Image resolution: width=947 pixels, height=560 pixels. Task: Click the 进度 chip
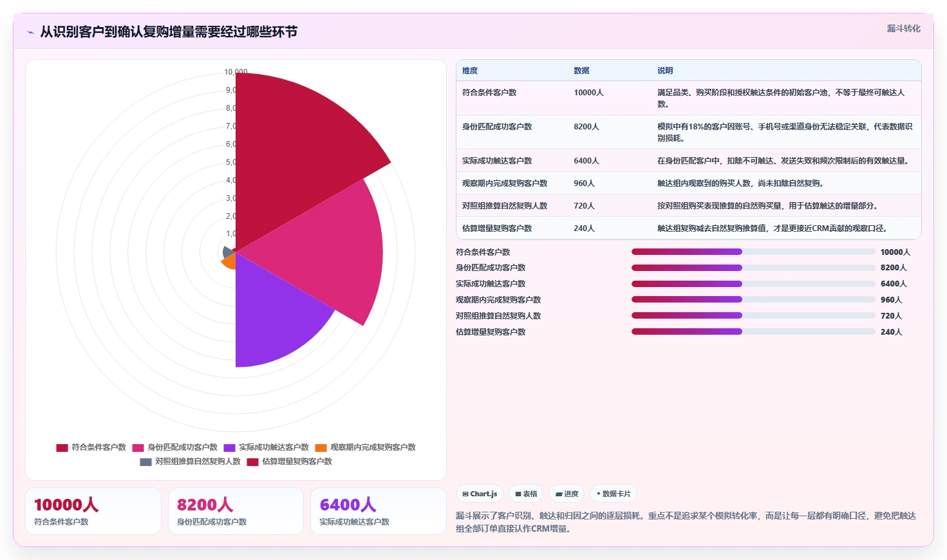coord(567,494)
